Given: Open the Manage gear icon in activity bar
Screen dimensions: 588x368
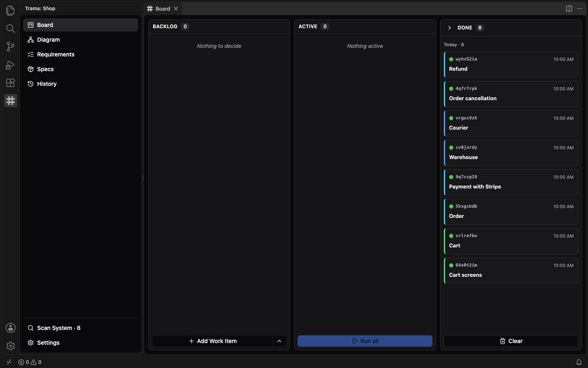Looking at the screenshot, I should 11,346.
